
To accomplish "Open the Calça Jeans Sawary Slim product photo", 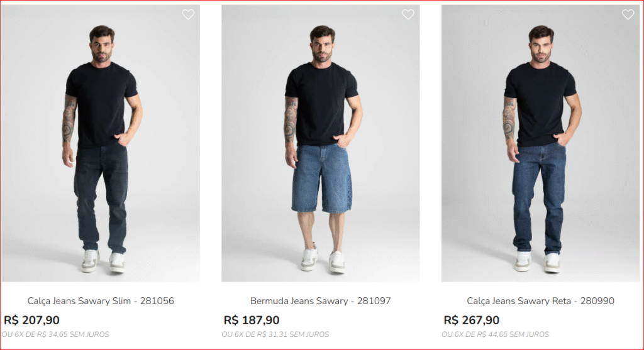I will tap(101, 143).
